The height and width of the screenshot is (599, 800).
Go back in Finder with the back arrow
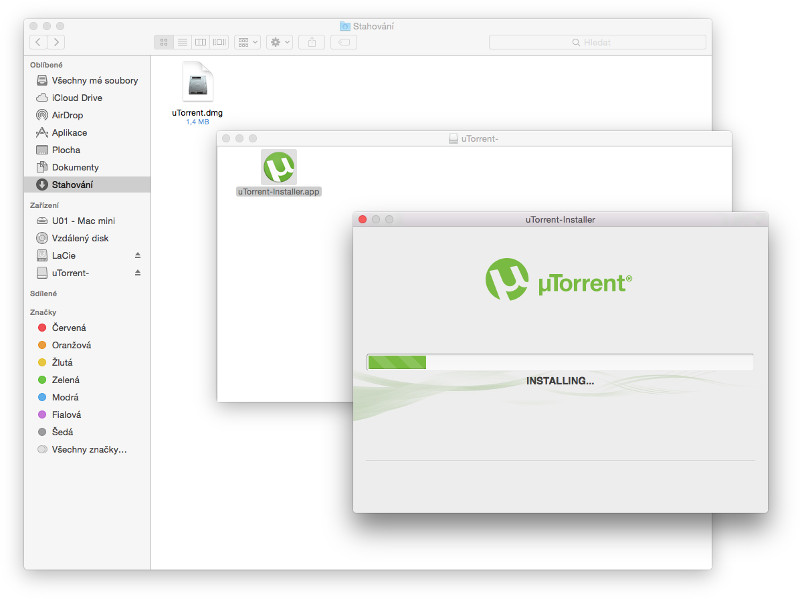(38, 42)
